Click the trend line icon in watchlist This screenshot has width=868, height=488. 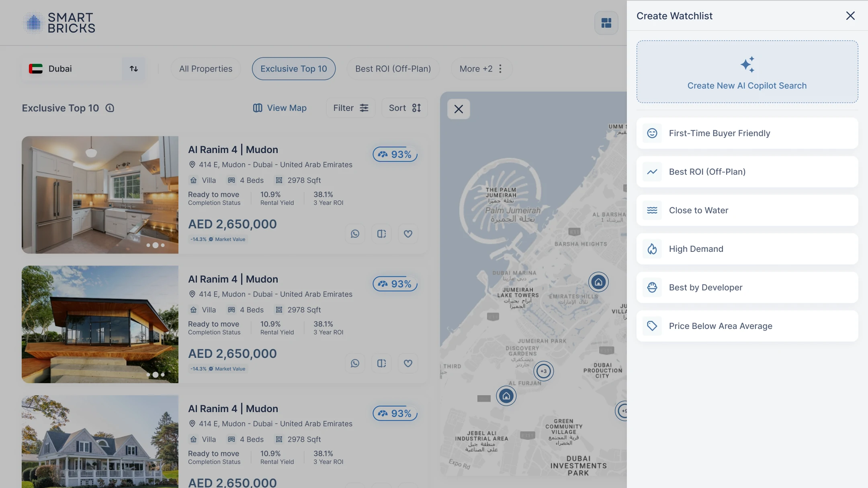652,172
